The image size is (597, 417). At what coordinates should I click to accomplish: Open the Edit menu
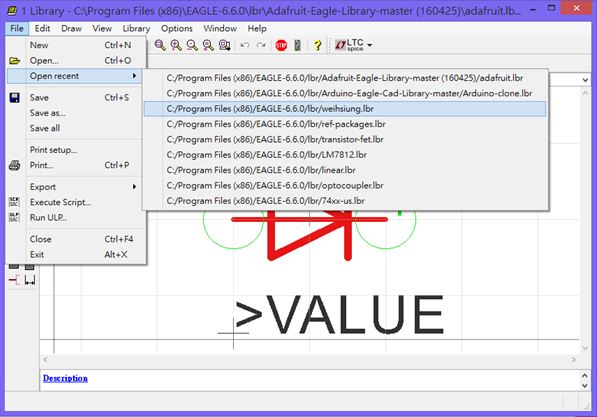(x=42, y=29)
